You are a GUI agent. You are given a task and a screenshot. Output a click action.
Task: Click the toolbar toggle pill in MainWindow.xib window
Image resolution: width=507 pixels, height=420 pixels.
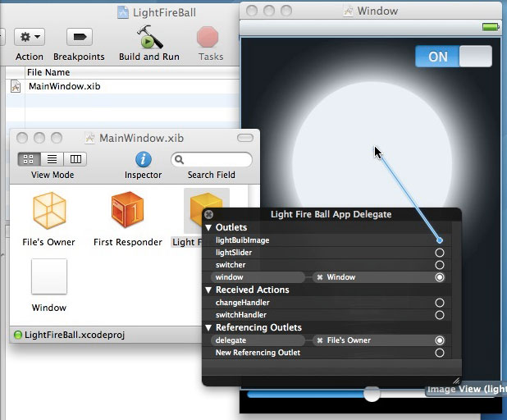click(245, 138)
